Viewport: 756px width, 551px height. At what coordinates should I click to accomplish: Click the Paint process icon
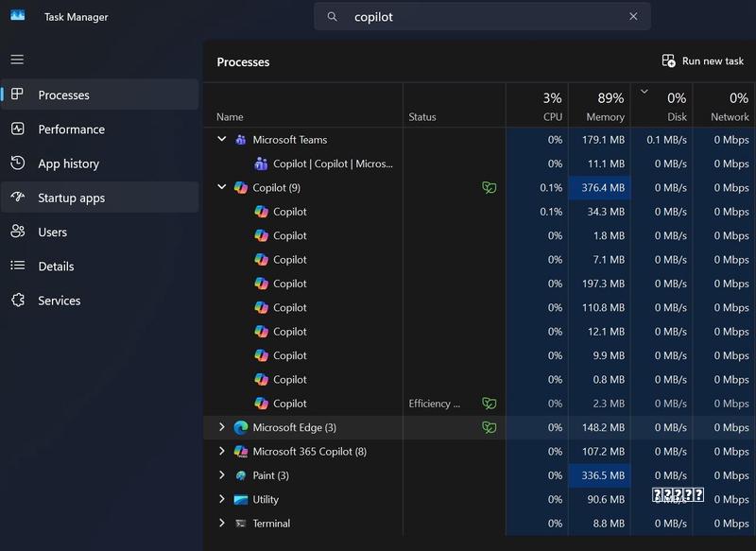click(x=241, y=475)
